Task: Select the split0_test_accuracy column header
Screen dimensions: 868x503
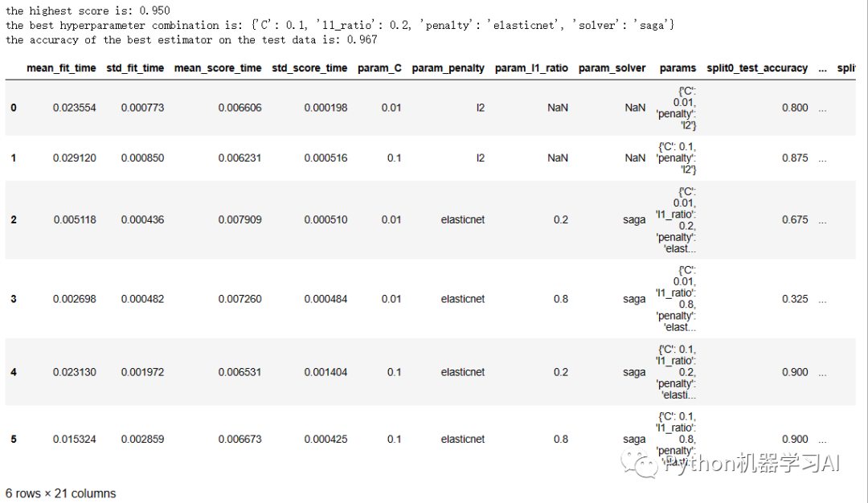Action: (757, 68)
